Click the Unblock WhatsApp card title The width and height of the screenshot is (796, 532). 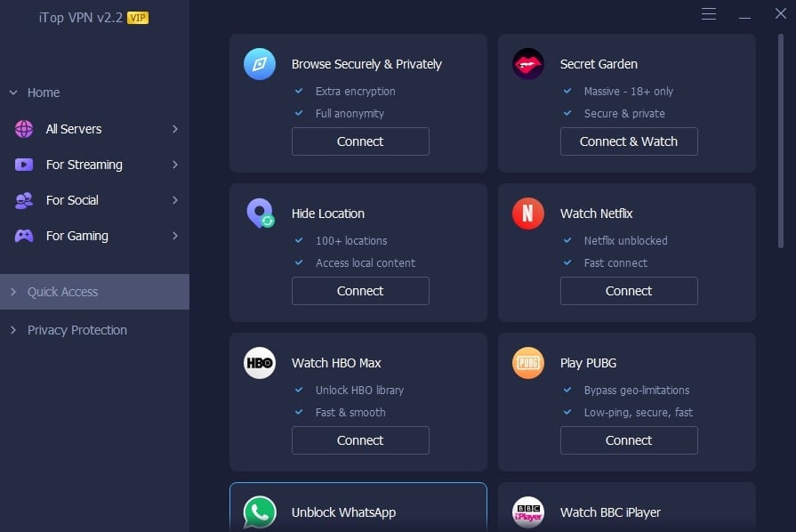pyautogui.click(x=343, y=512)
